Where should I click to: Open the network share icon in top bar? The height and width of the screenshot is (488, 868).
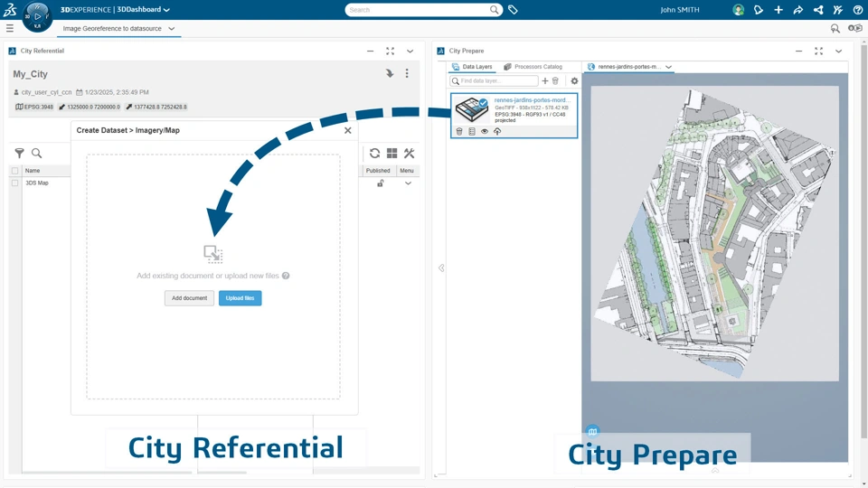(818, 10)
